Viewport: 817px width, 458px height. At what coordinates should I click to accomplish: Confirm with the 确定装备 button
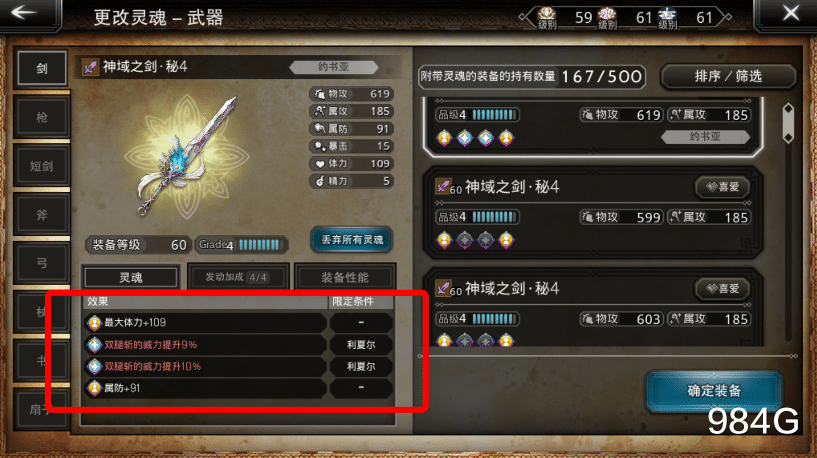coord(714,391)
